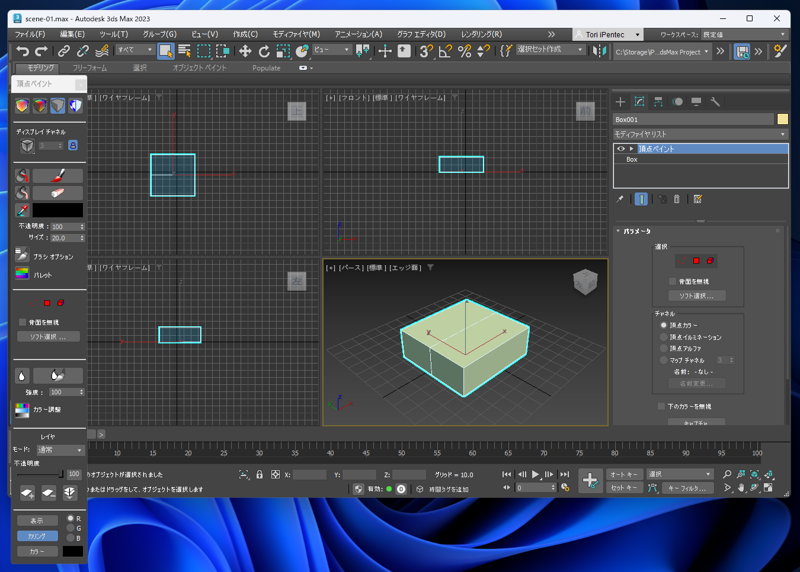The height and width of the screenshot is (572, 800).
Task: Activate the Paint brush button
Action: click(x=58, y=176)
